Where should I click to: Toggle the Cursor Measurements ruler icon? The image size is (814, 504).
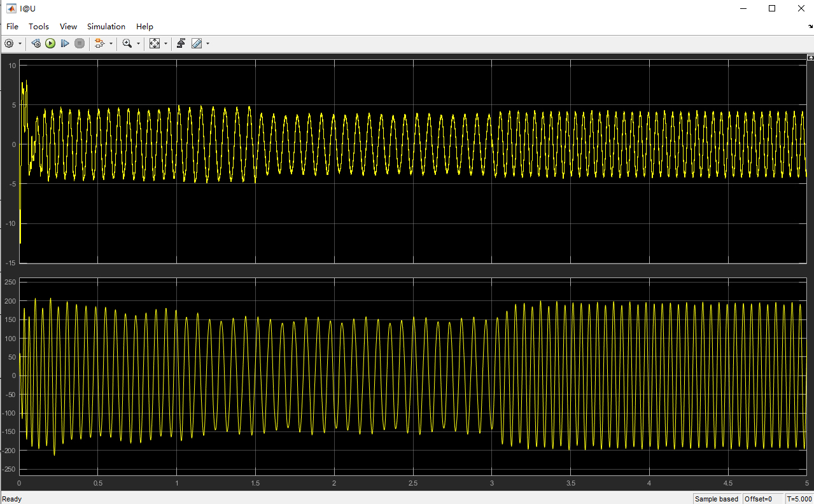pos(197,43)
